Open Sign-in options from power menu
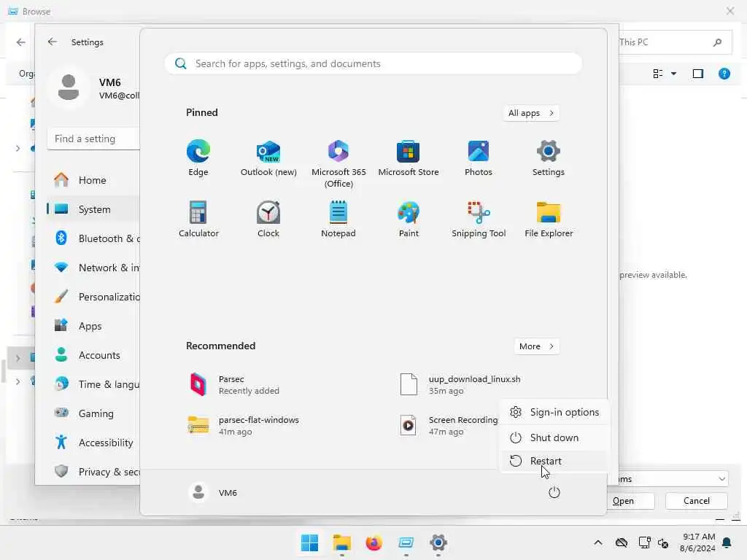The image size is (747, 560). [554, 412]
